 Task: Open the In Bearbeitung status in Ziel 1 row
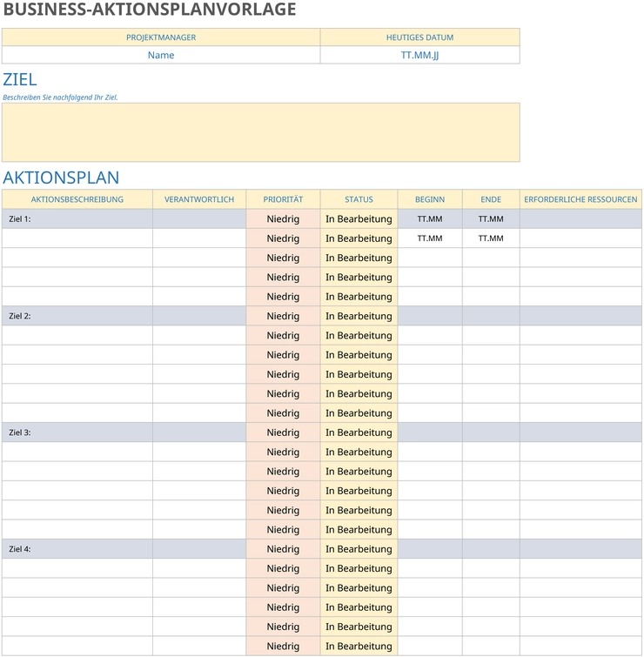pos(359,218)
